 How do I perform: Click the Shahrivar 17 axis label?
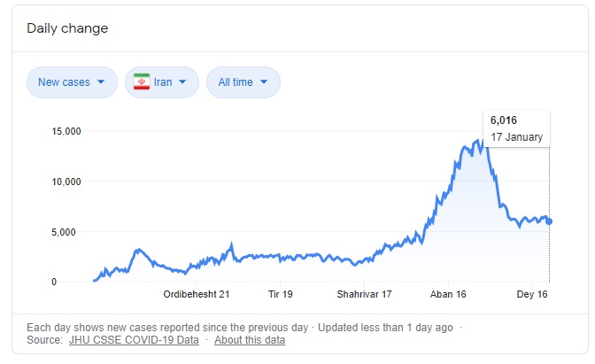[x=364, y=294]
